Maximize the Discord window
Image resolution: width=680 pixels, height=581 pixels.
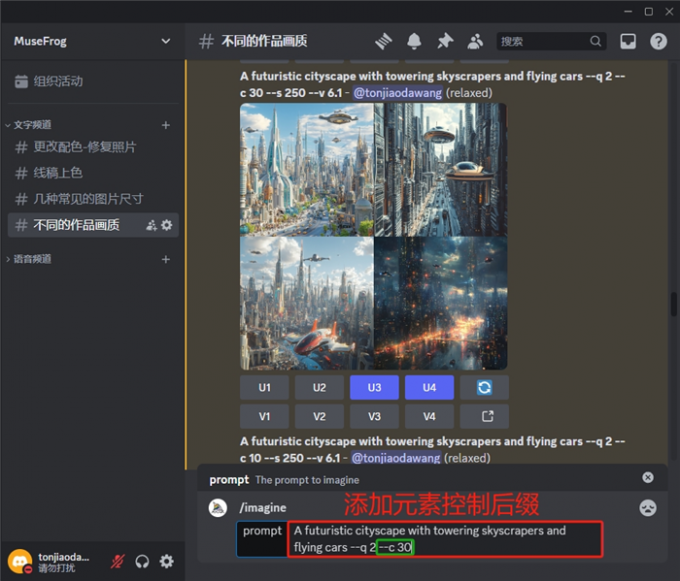coord(649,12)
